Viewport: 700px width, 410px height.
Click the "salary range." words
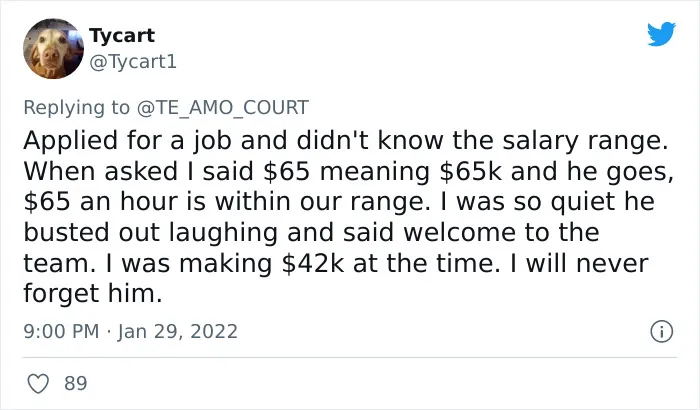[585, 141]
